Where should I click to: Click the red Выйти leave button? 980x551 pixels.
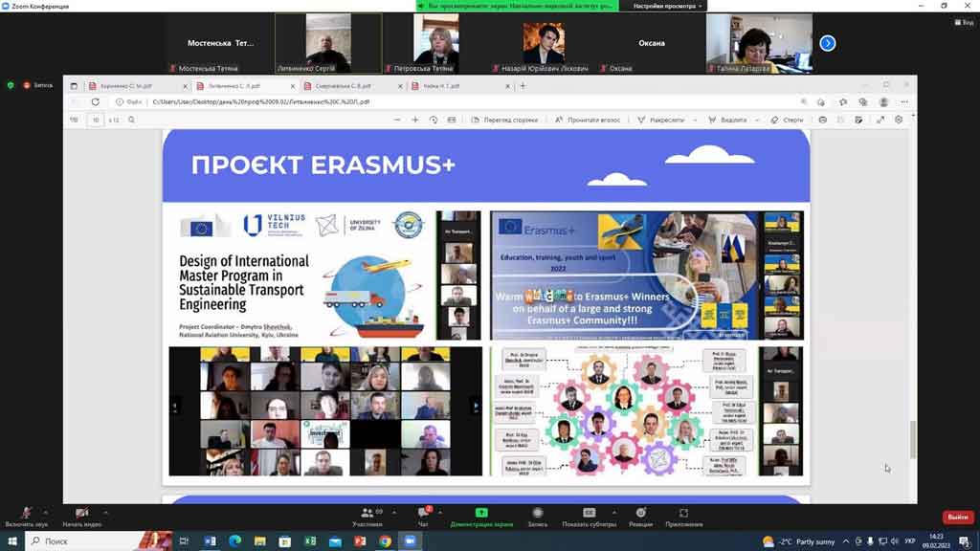point(957,518)
